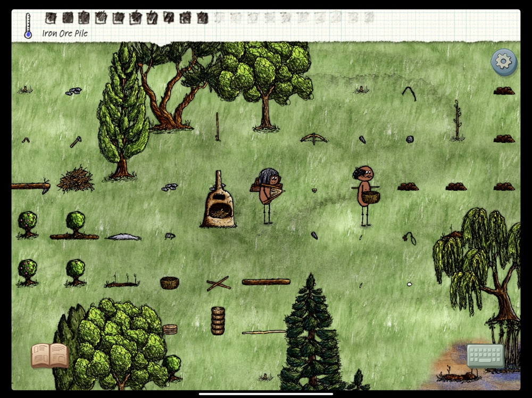Pick up the tiny bowl between the two people
Image resolution: width=532 pixels, height=398 pixels.
pyautogui.click(x=314, y=191)
